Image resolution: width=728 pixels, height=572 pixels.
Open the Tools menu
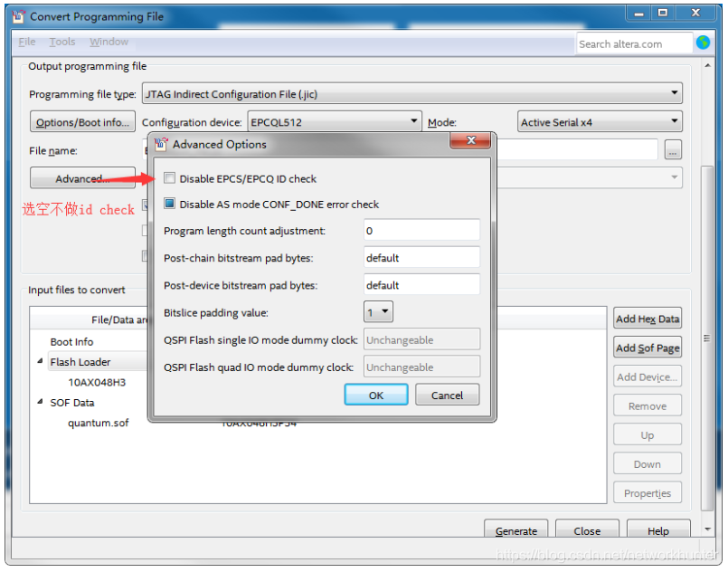coord(62,42)
